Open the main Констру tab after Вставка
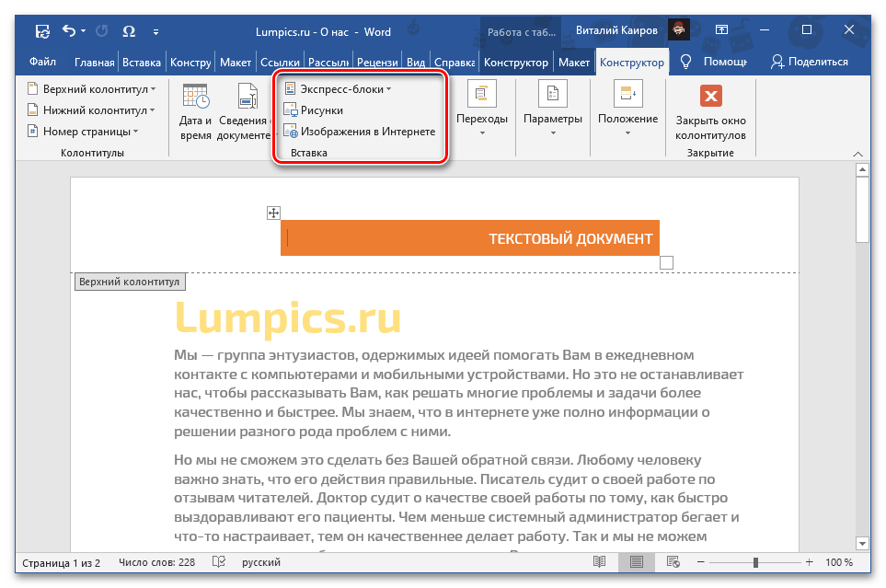Image resolution: width=886 pixels, height=588 pixels. point(190,63)
